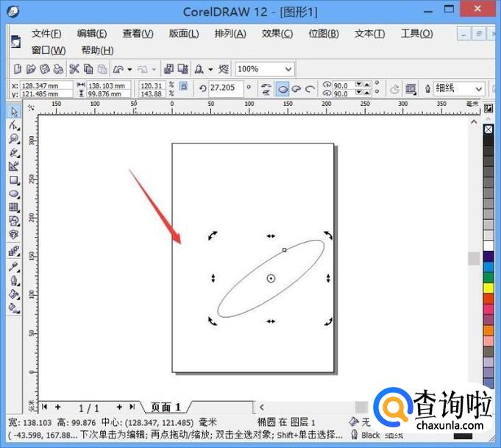Toggle the Pie shape mode button
This screenshot has height=448, width=501.
(296, 88)
